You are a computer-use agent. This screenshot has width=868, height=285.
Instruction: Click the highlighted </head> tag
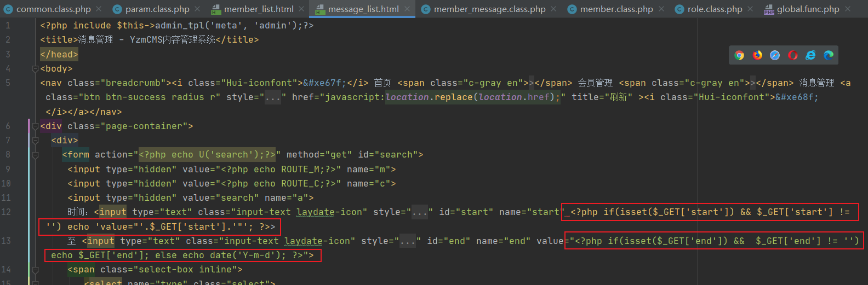coord(59,55)
